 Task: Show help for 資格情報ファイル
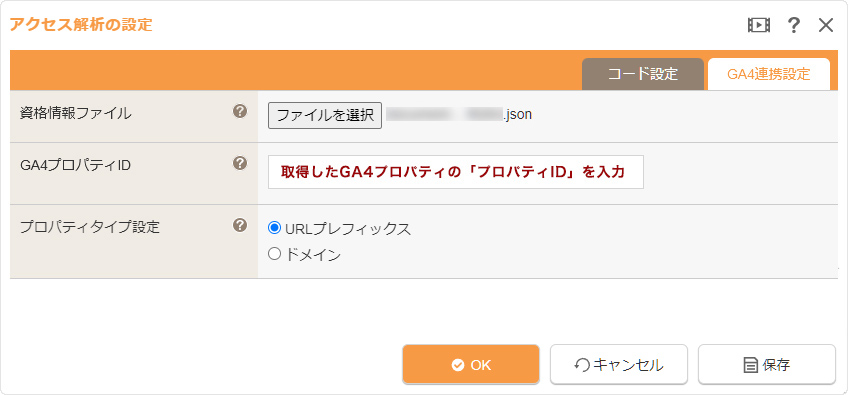coord(240,111)
